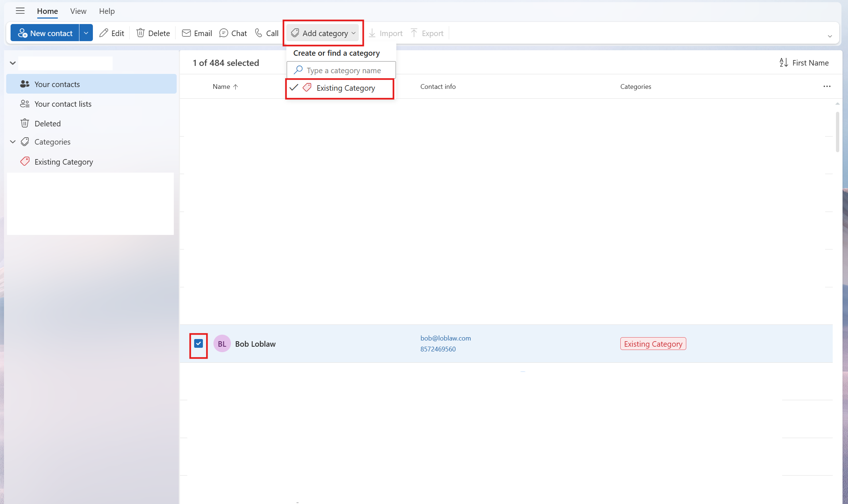Check the box next to Bob Loblaw
This screenshot has height=504, width=848.
click(x=199, y=343)
